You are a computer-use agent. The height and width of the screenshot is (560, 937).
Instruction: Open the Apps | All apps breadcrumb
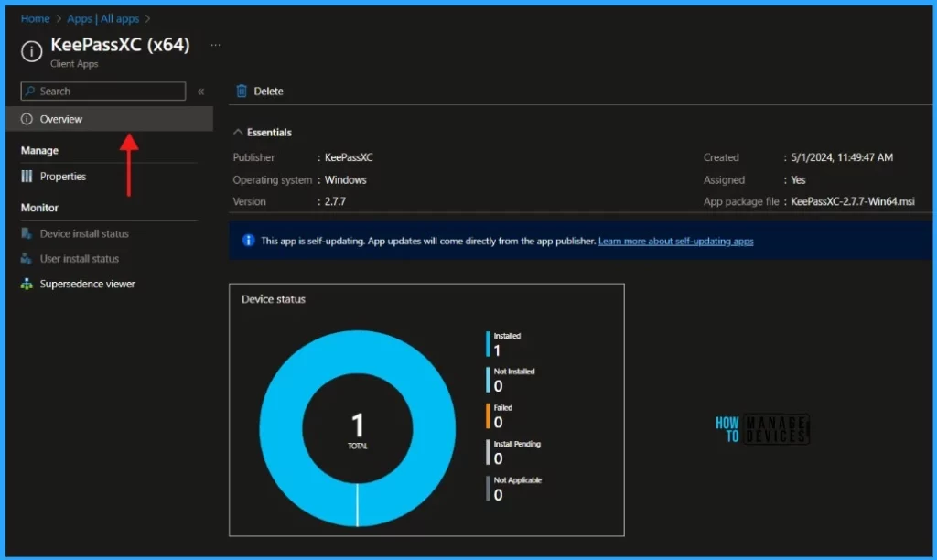pyautogui.click(x=102, y=18)
